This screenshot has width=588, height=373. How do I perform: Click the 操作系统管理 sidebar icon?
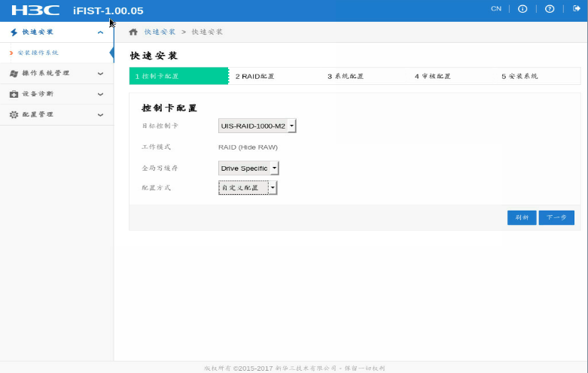(x=14, y=74)
